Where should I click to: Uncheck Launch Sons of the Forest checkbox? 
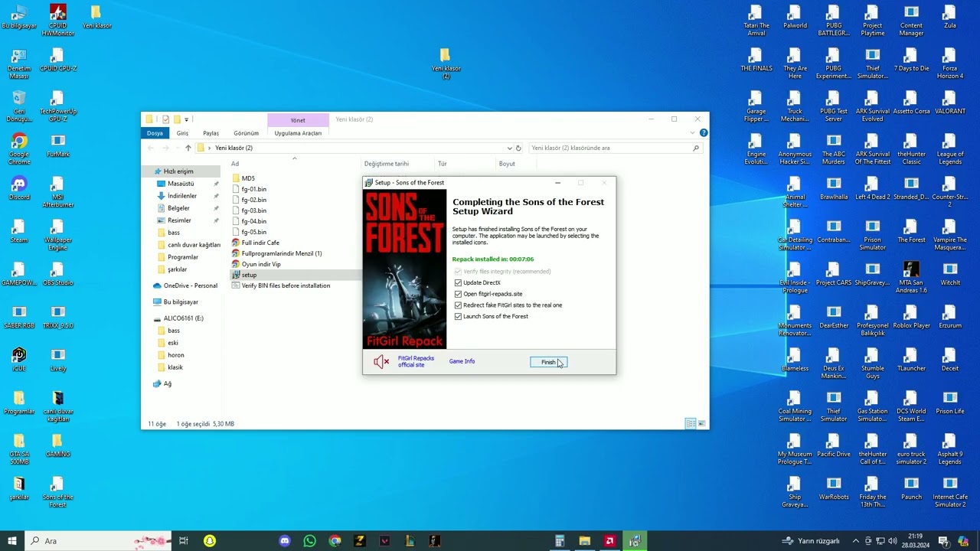[458, 316]
